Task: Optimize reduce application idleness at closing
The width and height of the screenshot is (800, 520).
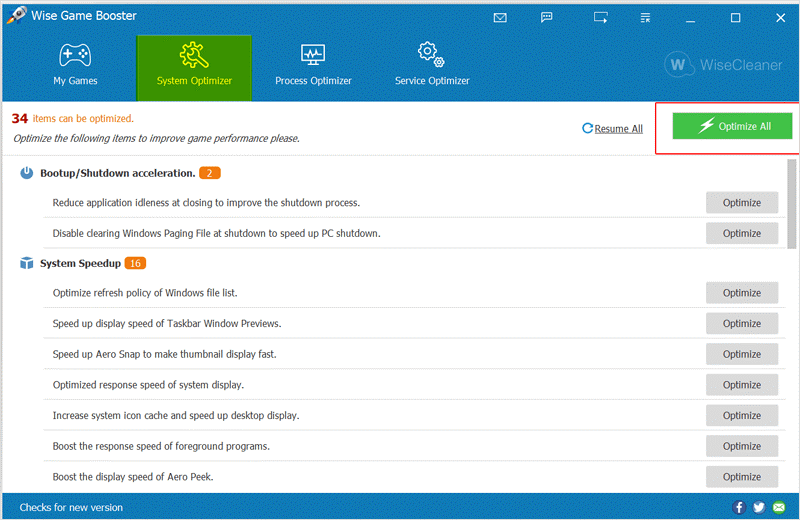Action: (742, 203)
